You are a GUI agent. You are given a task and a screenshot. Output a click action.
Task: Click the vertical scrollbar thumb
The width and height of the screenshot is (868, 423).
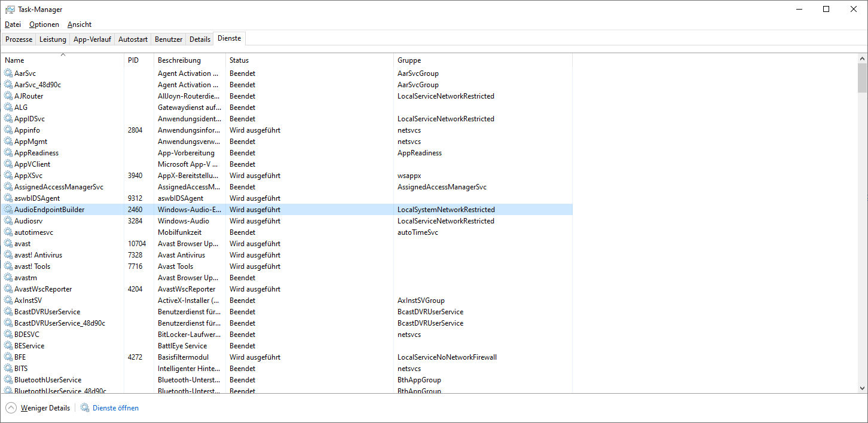coord(862,78)
